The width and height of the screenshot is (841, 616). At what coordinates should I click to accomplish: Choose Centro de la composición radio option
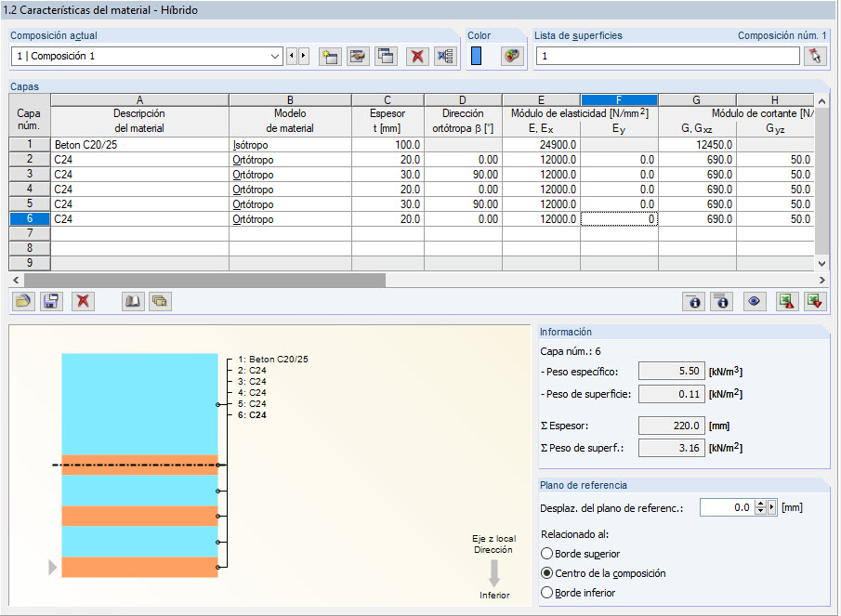pos(546,573)
